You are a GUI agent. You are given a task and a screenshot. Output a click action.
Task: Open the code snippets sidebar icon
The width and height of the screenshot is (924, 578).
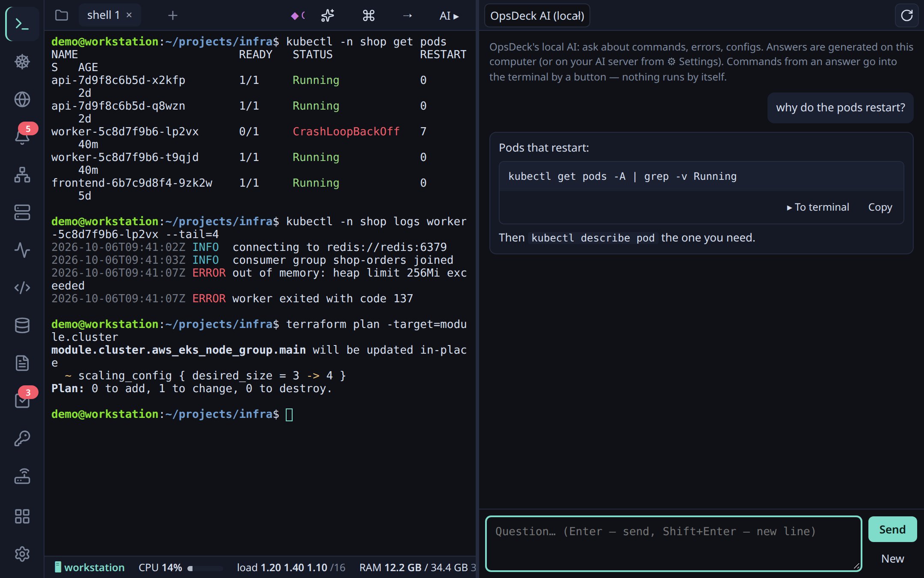coord(22,287)
